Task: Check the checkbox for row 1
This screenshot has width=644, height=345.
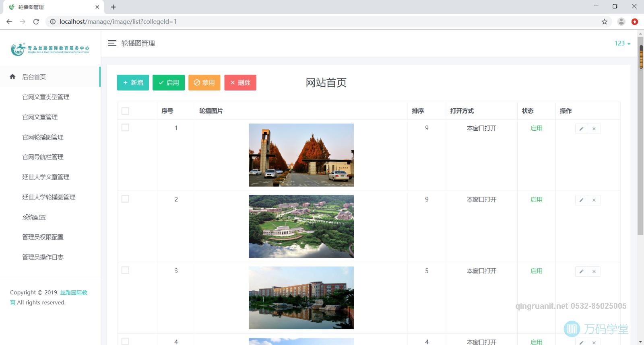Action: (x=125, y=127)
